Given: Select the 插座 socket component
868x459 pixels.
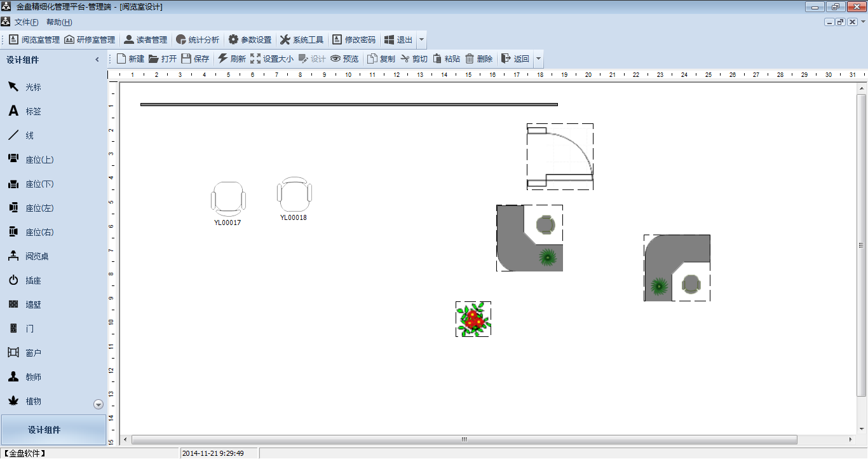Looking at the screenshot, I should pyautogui.click(x=25, y=280).
